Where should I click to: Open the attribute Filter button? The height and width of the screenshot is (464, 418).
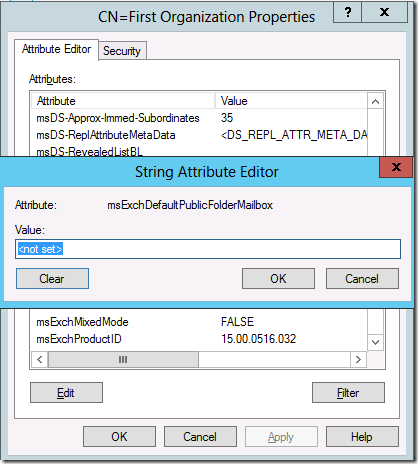348,393
